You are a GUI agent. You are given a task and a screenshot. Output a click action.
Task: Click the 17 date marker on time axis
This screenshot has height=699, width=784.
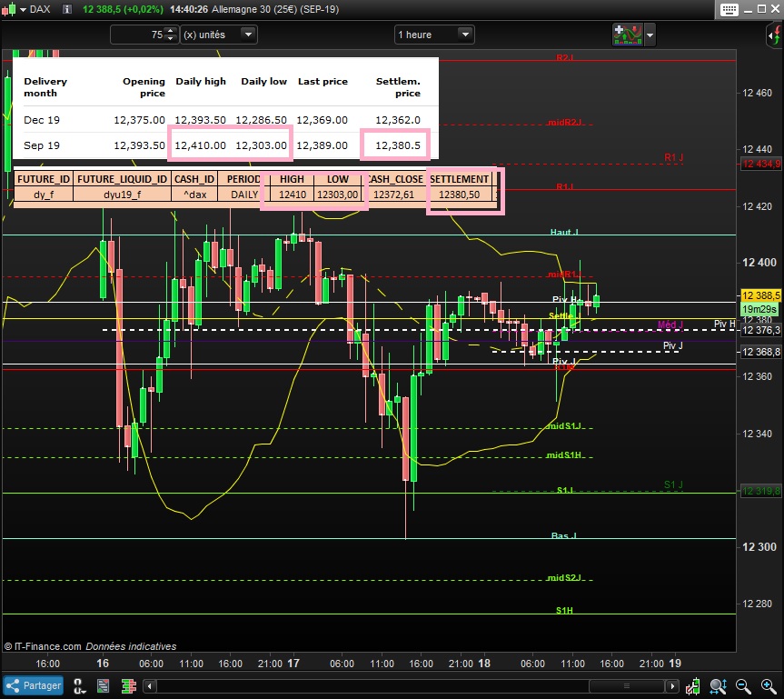pos(293,663)
